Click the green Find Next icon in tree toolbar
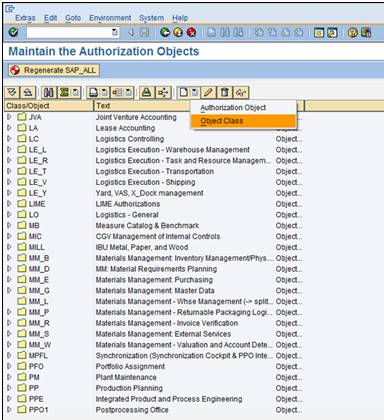 (x=65, y=92)
